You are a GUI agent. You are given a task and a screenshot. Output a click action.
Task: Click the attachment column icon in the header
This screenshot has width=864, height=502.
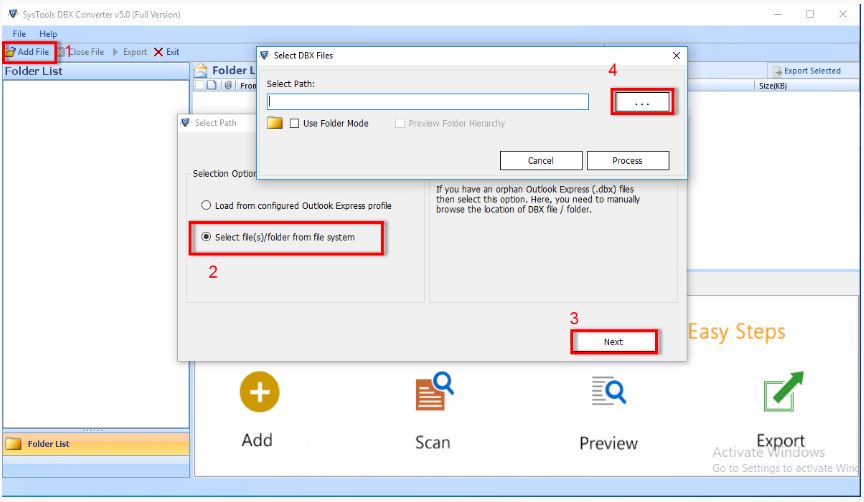228,85
